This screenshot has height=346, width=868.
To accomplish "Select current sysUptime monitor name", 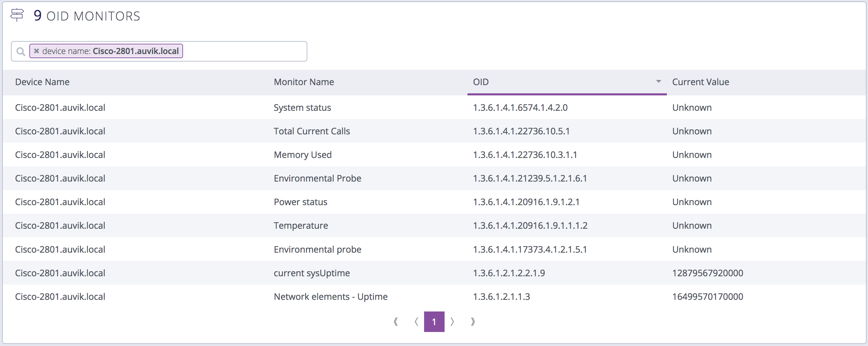I will tap(312, 273).
